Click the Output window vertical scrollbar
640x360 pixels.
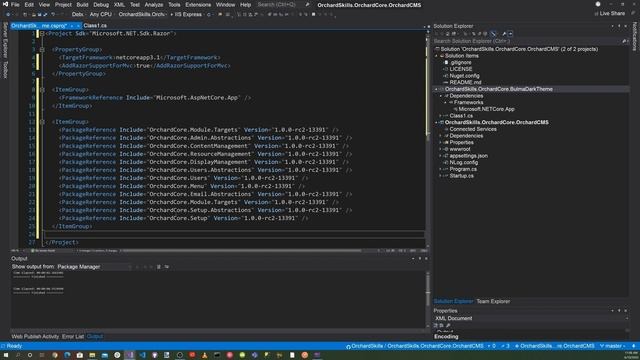tap(427, 299)
